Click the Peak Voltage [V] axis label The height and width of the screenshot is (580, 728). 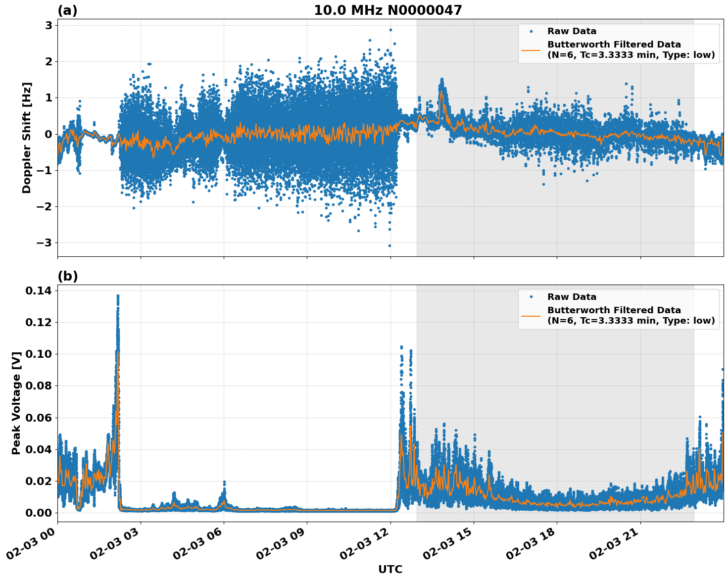pos(17,401)
